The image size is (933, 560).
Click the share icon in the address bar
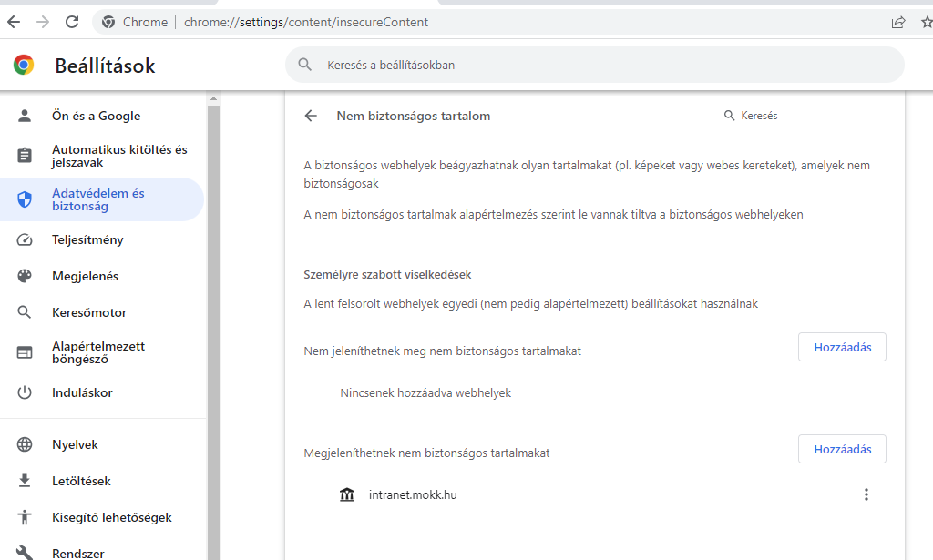(x=898, y=21)
